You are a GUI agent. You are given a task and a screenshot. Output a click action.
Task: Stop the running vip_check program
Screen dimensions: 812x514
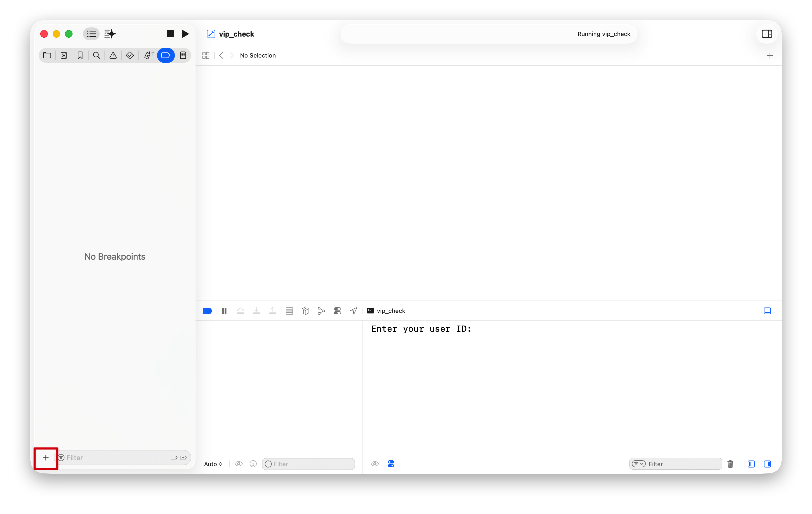tap(170, 34)
